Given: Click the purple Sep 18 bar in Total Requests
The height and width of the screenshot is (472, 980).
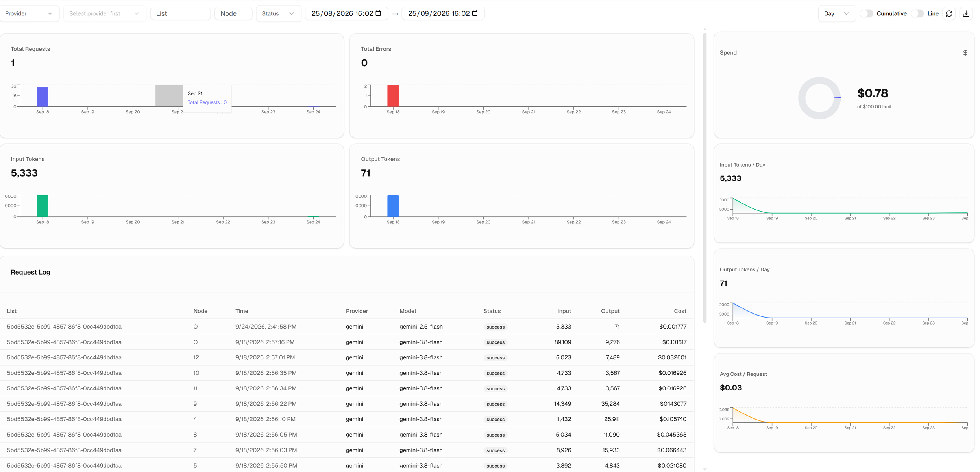Looking at the screenshot, I should pyautogui.click(x=43, y=97).
